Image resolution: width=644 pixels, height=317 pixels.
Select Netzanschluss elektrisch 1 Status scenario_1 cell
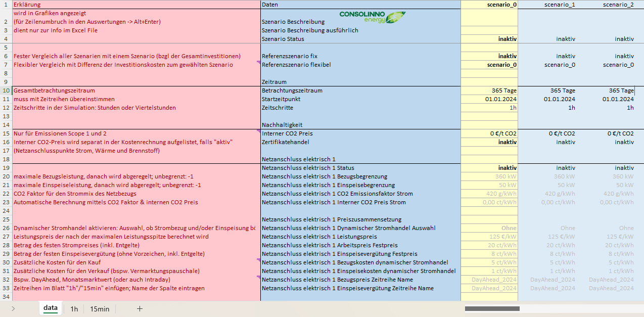click(x=547, y=168)
